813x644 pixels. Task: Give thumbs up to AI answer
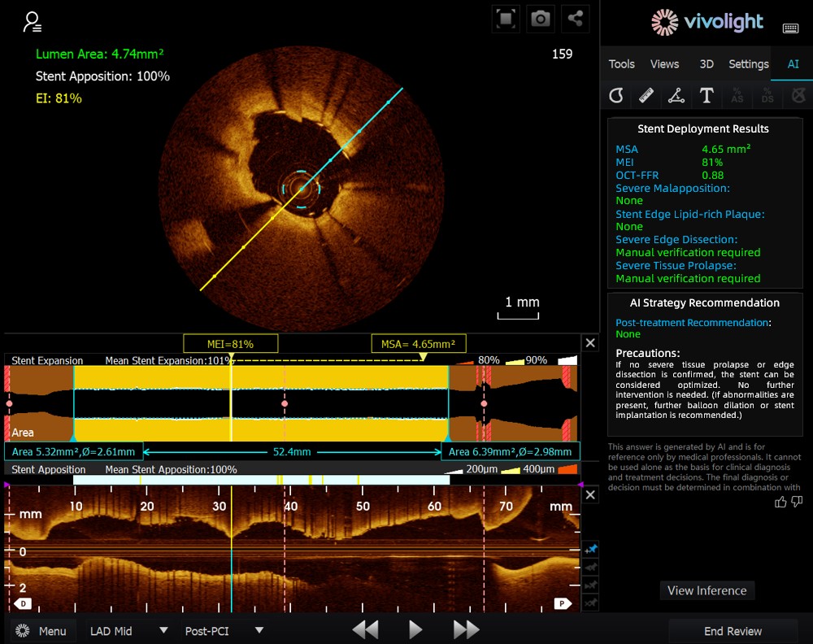pyautogui.click(x=780, y=502)
